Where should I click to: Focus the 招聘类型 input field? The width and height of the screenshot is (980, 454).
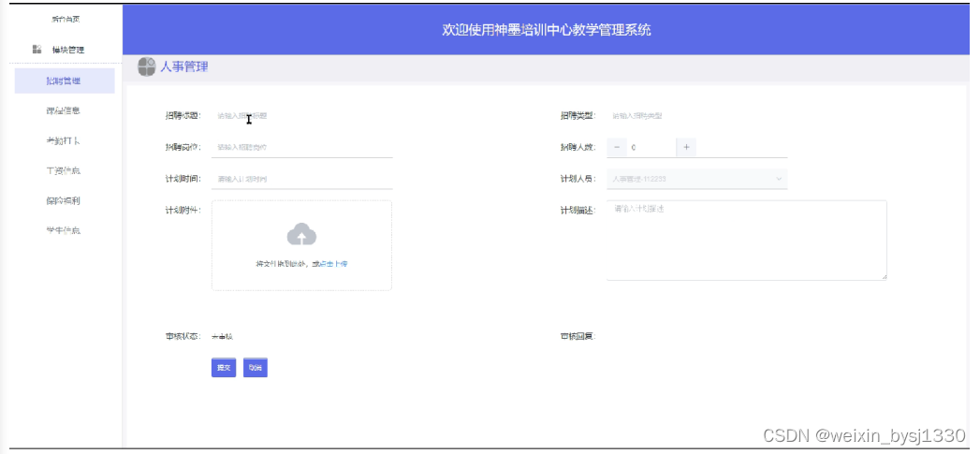(697, 116)
